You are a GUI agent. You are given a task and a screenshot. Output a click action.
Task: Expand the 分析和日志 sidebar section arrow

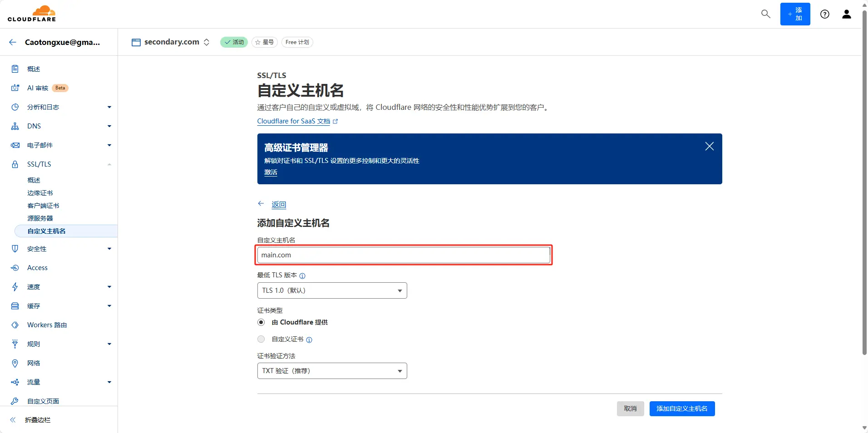(109, 107)
